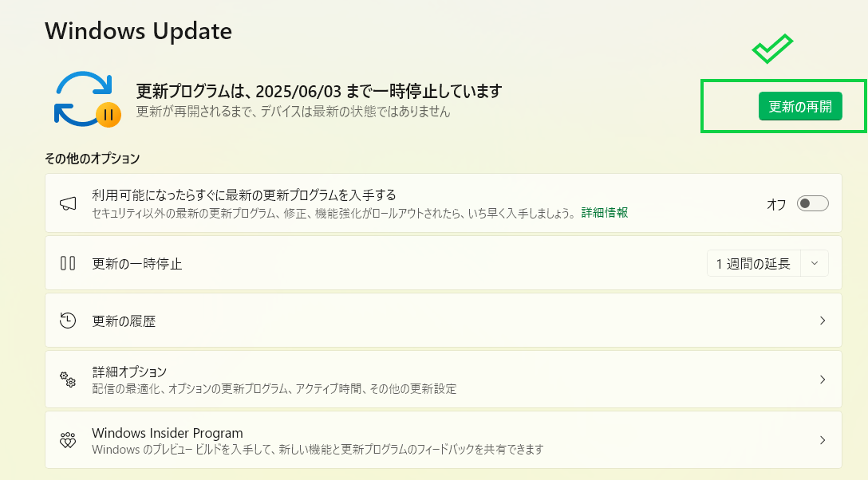Image resolution: width=868 pixels, height=480 pixels.
Task: Click the history clock icon beside 更新の履歴
Action: pyautogui.click(x=68, y=321)
